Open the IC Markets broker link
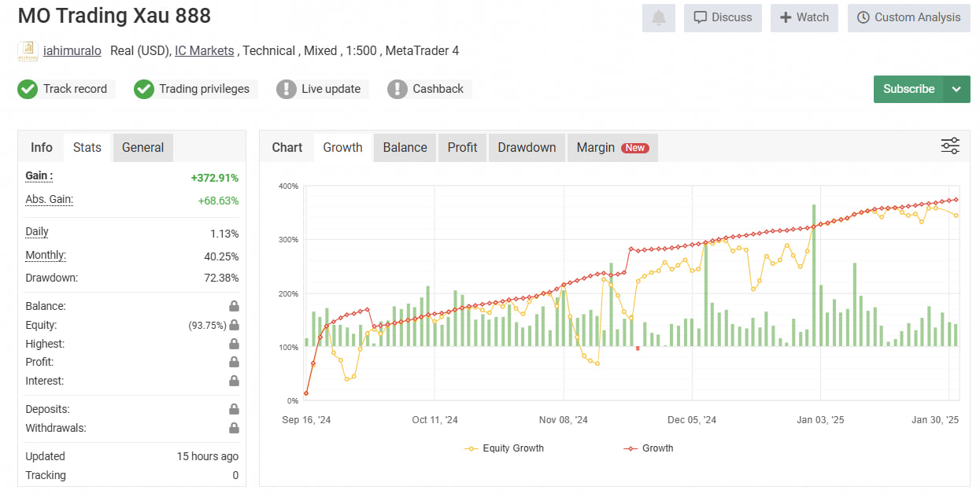980x494 pixels. [204, 50]
